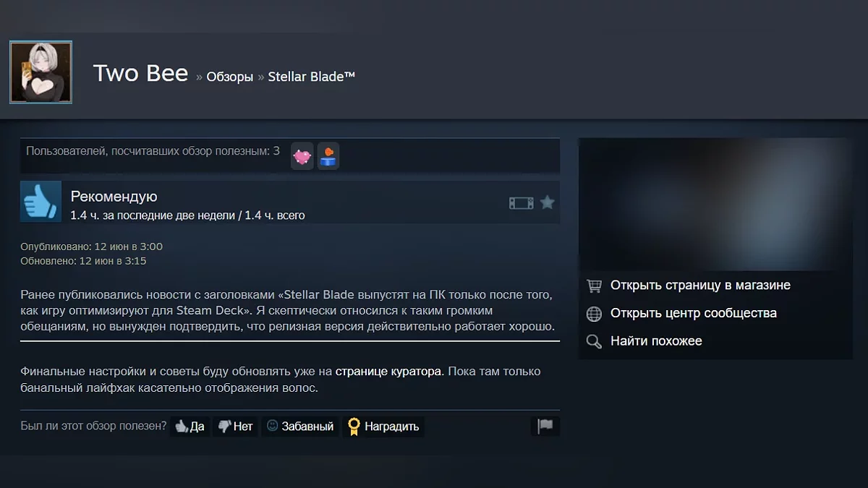
Task: Click Наградить to give an award
Action: (383, 427)
